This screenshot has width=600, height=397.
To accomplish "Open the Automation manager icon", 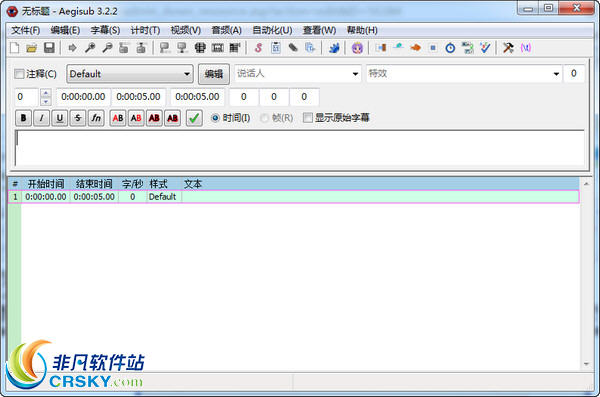I will point(334,48).
